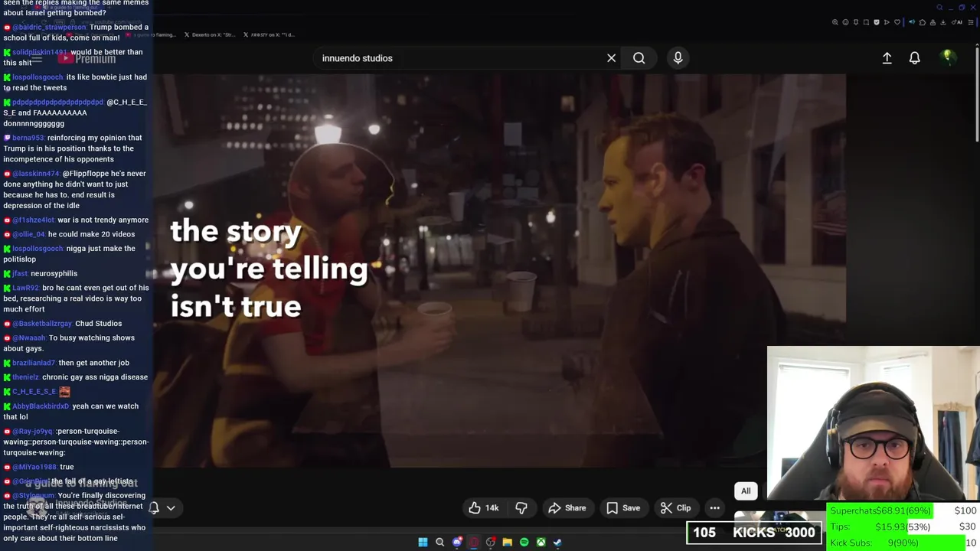Start voice search with the microphone icon
This screenshot has height=551, width=980.
[678, 58]
